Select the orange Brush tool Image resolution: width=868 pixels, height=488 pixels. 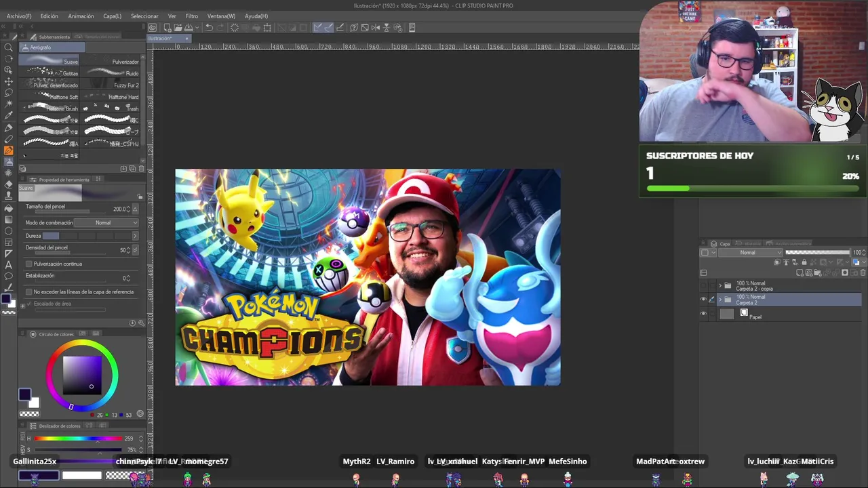[x=8, y=150]
